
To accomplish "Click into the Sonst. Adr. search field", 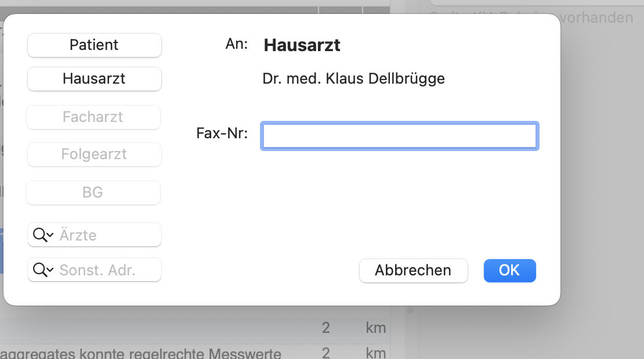I will pyautogui.click(x=95, y=270).
